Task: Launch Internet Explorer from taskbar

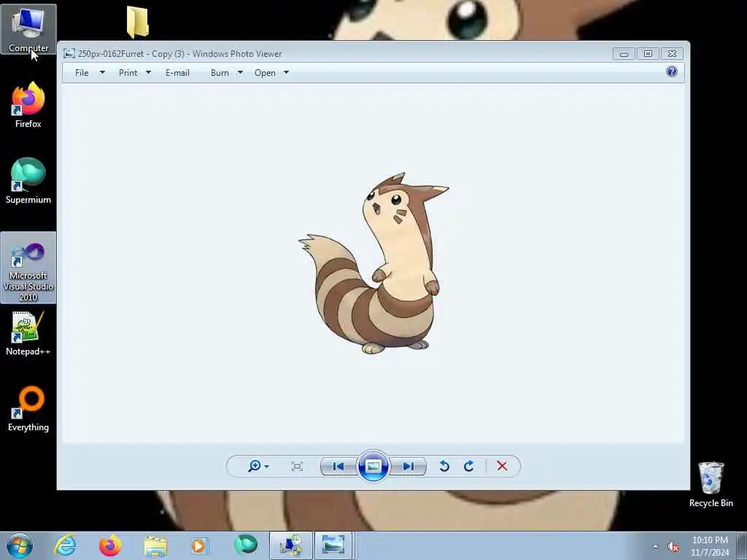Action: click(65, 545)
